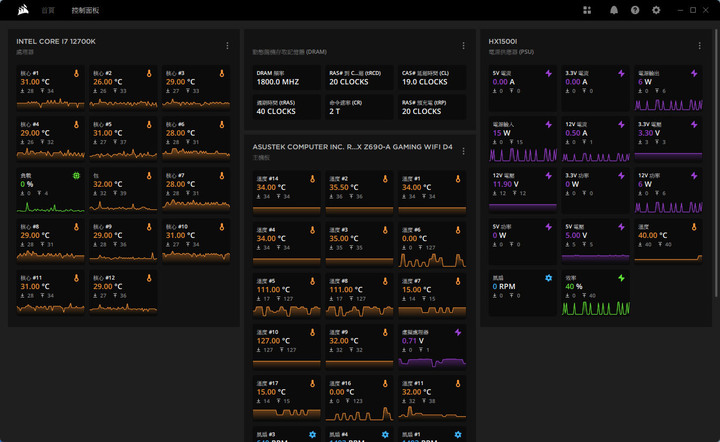Select the 溫度 #3 35.00 °C tile

point(359,245)
